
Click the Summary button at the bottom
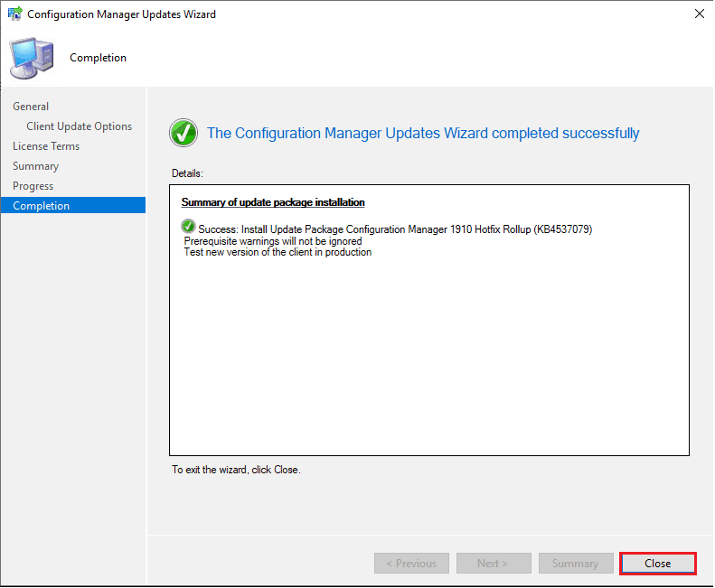[x=575, y=564]
